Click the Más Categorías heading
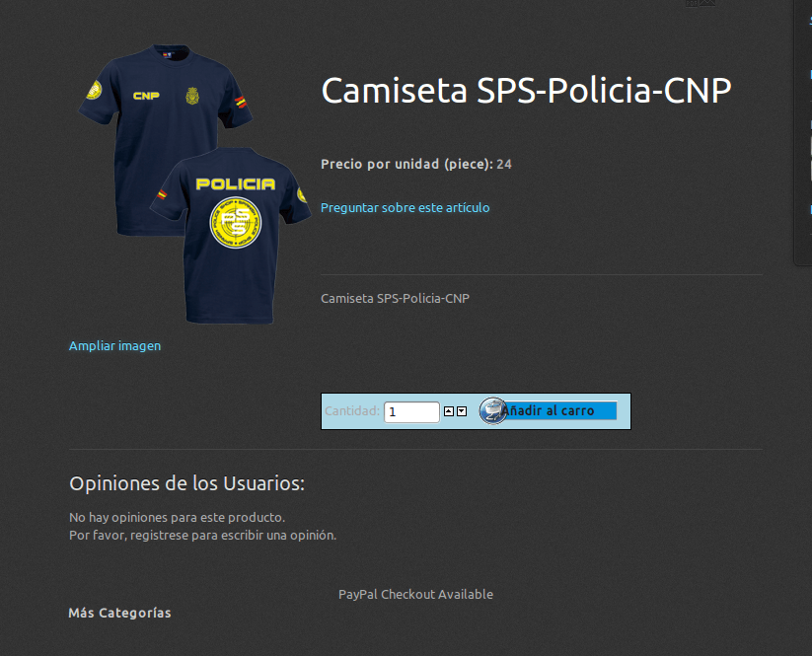The height and width of the screenshot is (656, 812). pyautogui.click(x=119, y=613)
